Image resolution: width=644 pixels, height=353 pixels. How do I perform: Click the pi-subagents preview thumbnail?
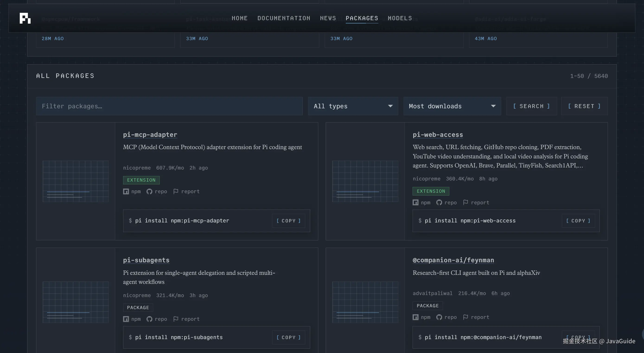tap(76, 302)
